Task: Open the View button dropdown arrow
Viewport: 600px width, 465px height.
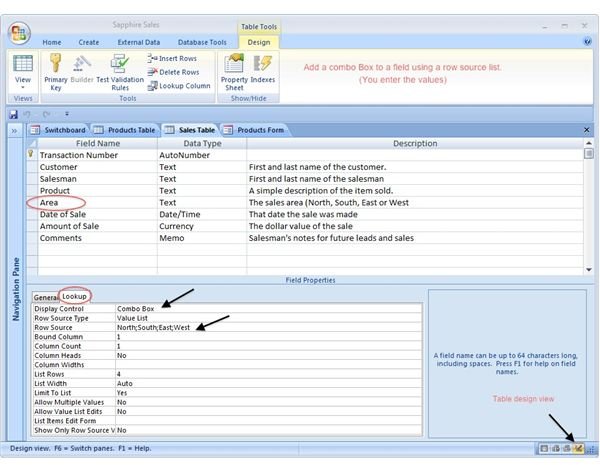Action: (x=23, y=88)
